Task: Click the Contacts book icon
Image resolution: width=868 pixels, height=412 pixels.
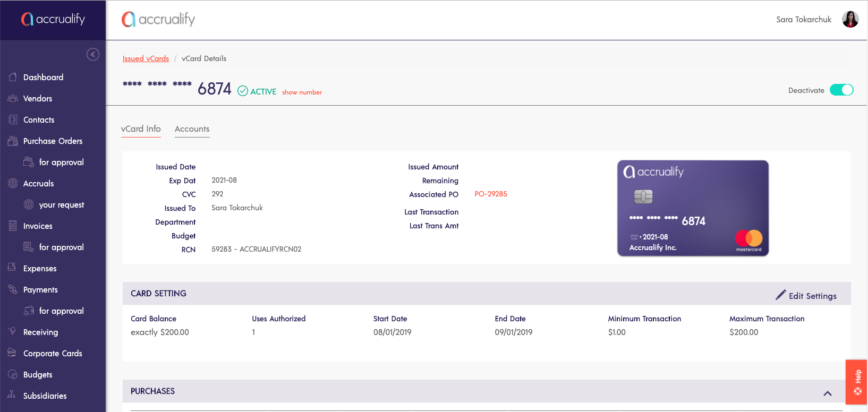Action: coord(13,119)
